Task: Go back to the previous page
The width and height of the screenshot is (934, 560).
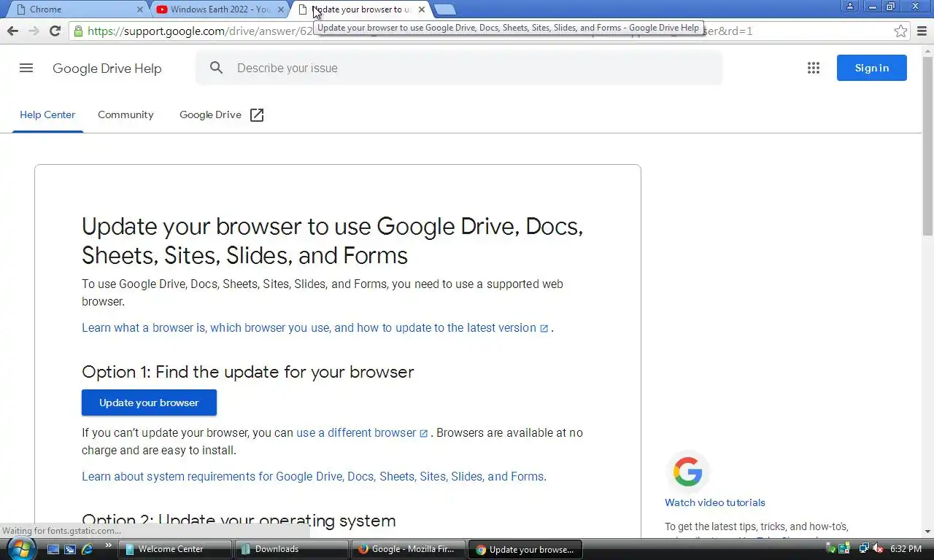Action: [x=12, y=31]
